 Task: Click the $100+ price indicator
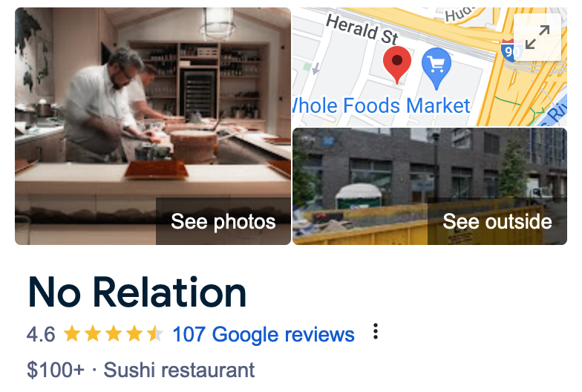tap(56, 370)
